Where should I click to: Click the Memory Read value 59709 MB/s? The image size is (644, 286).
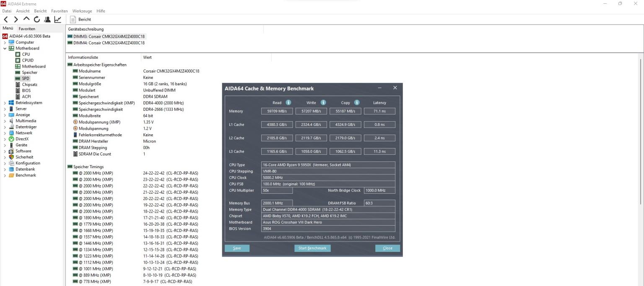pyautogui.click(x=277, y=111)
